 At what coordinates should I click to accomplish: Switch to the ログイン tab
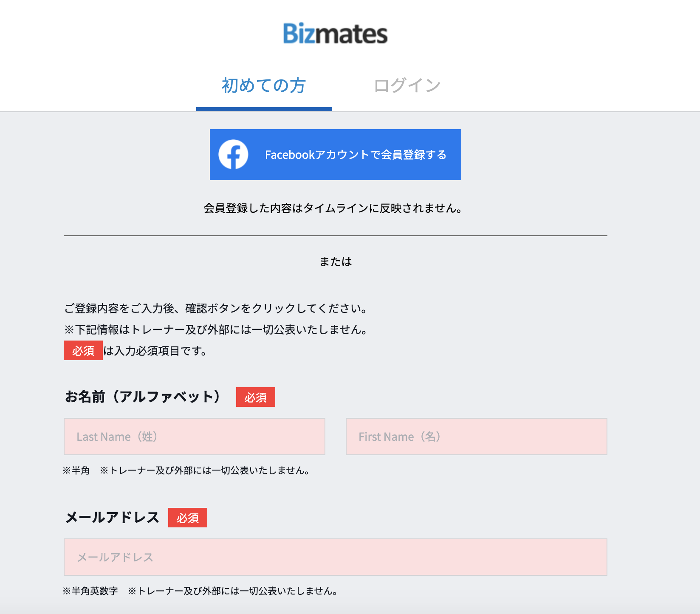[407, 86]
